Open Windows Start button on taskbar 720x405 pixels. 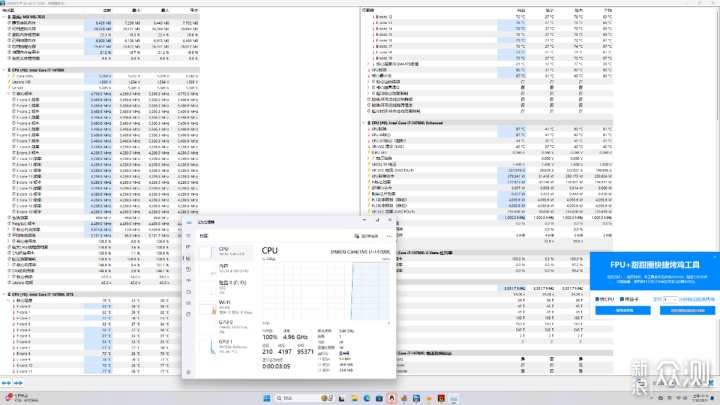click(x=266, y=398)
